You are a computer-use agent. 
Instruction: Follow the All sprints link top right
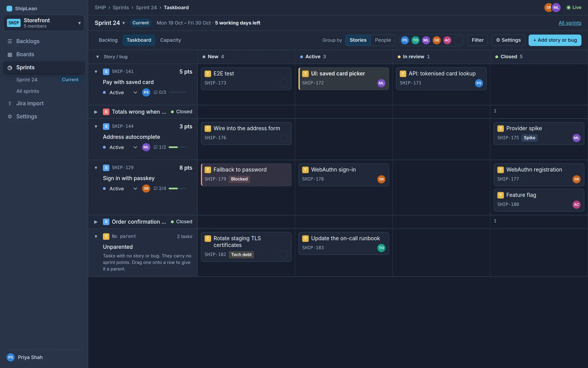point(570,23)
